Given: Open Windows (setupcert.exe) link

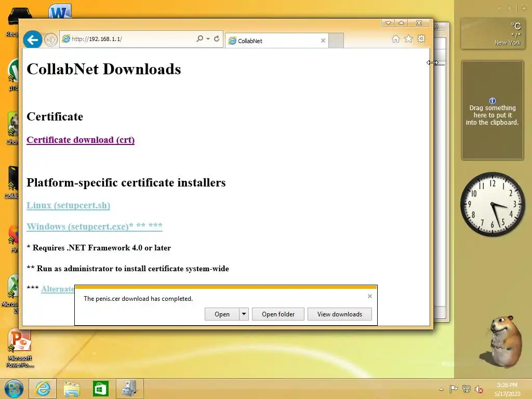Looking at the screenshot, I should coord(95,227).
